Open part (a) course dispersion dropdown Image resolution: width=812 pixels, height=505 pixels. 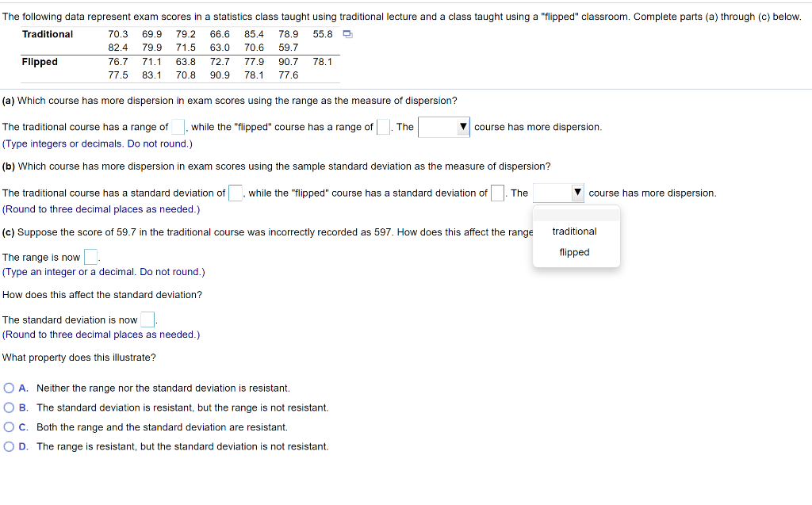pos(444,127)
